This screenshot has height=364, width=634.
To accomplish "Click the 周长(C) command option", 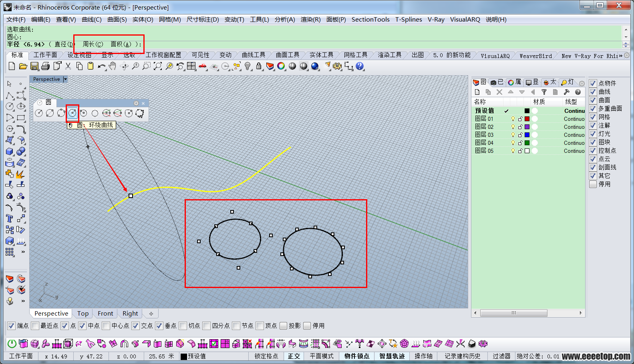I will 93,44.
